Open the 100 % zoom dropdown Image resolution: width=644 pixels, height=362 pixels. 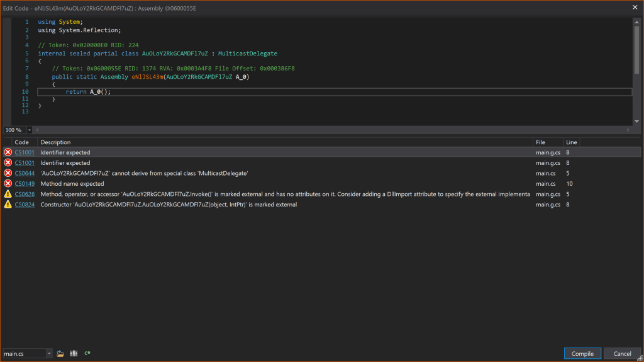pos(30,130)
